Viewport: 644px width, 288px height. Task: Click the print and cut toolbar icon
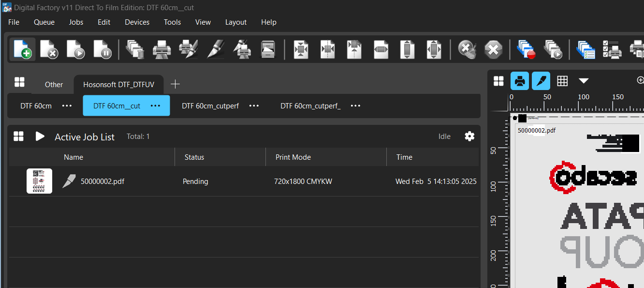coord(189,49)
